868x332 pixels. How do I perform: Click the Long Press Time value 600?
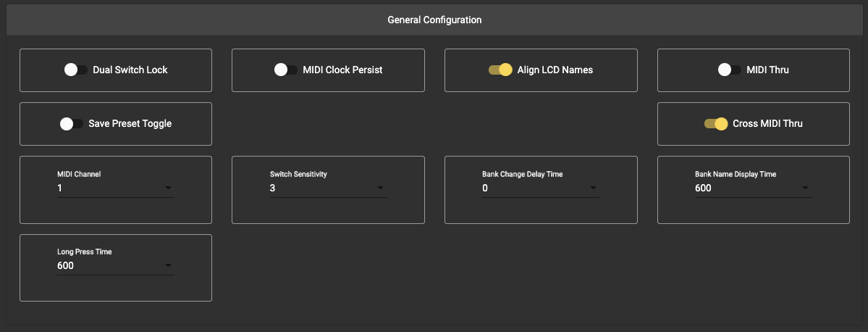click(109, 266)
